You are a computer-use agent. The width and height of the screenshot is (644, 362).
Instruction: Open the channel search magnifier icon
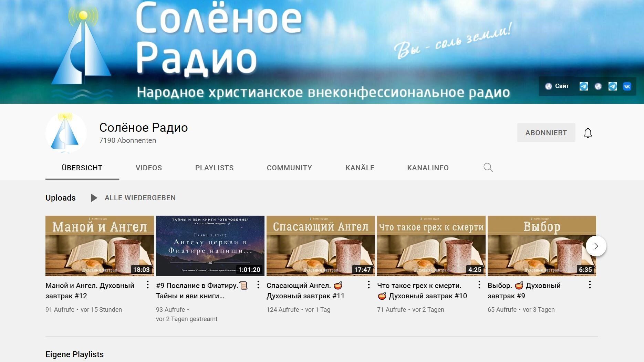(x=488, y=168)
